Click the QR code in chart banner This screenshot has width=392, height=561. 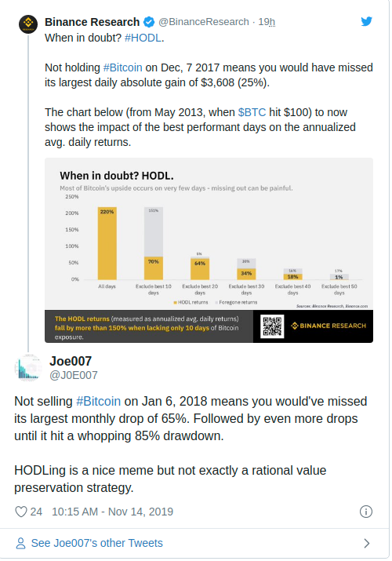pyautogui.click(x=272, y=326)
